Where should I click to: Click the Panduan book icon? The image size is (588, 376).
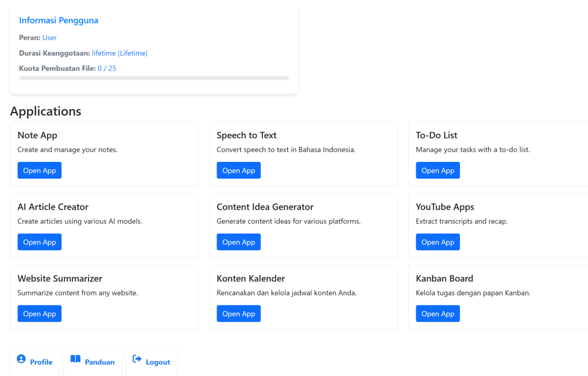point(75,359)
